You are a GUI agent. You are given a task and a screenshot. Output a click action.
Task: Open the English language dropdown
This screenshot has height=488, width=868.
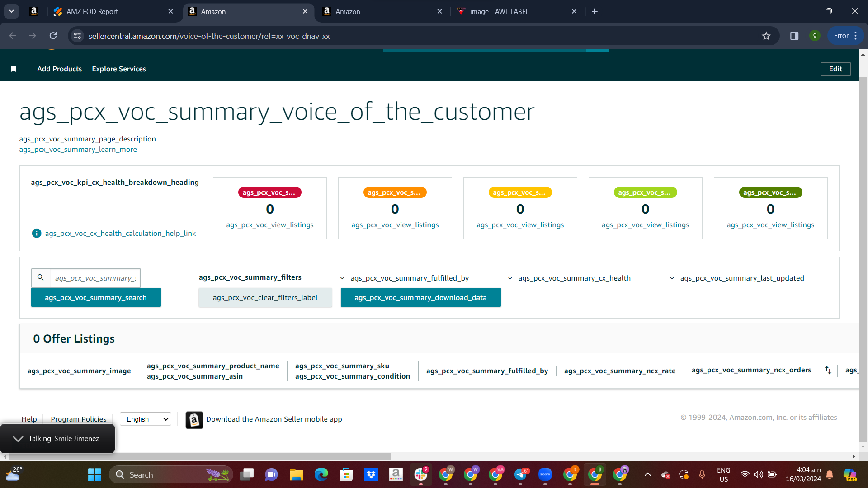[x=146, y=419]
